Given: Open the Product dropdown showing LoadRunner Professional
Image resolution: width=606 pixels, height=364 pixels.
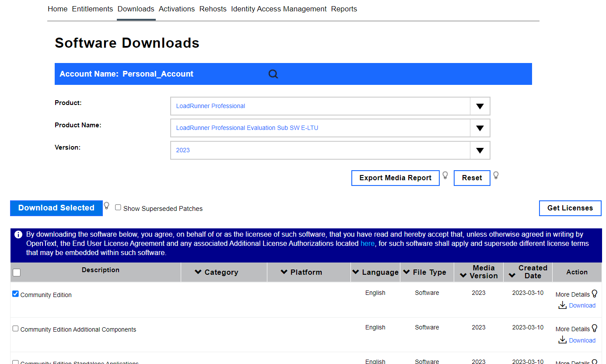Looking at the screenshot, I should pos(330,106).
